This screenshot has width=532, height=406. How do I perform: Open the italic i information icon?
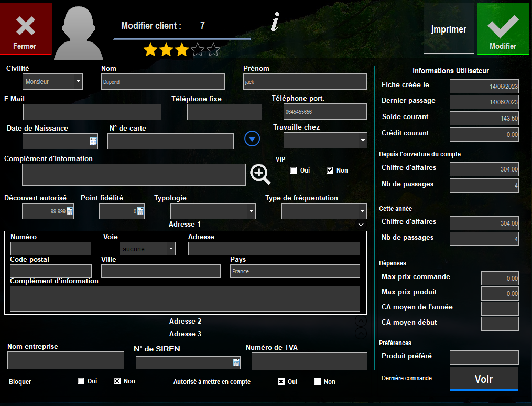(275, 22)
